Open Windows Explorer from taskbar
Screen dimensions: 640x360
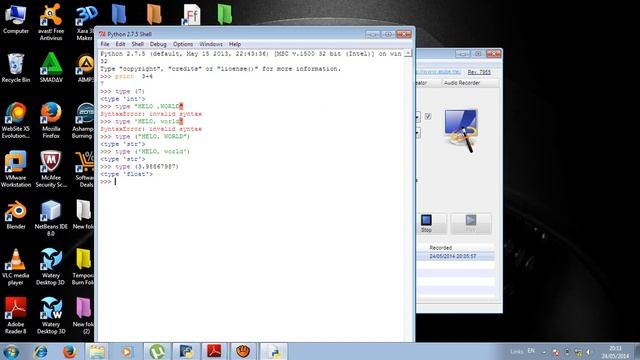(97, 351)
